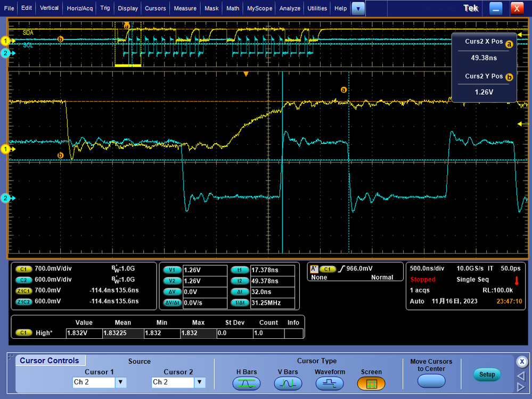The width and height of the screenshot is (532, 399).
Task: Click the lower arrow at panel right edge
Action: click(521, 387)
